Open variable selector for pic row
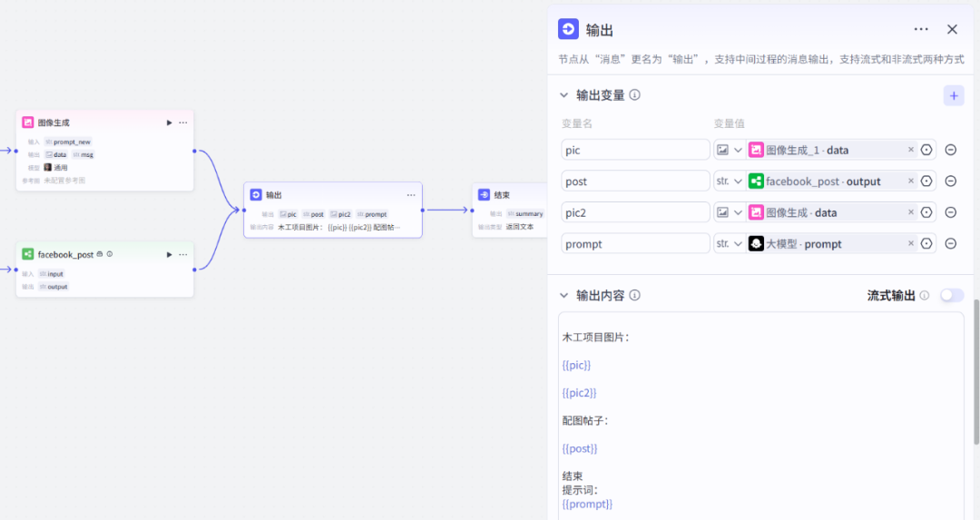 pyautogui.click(x=926, y=150)
